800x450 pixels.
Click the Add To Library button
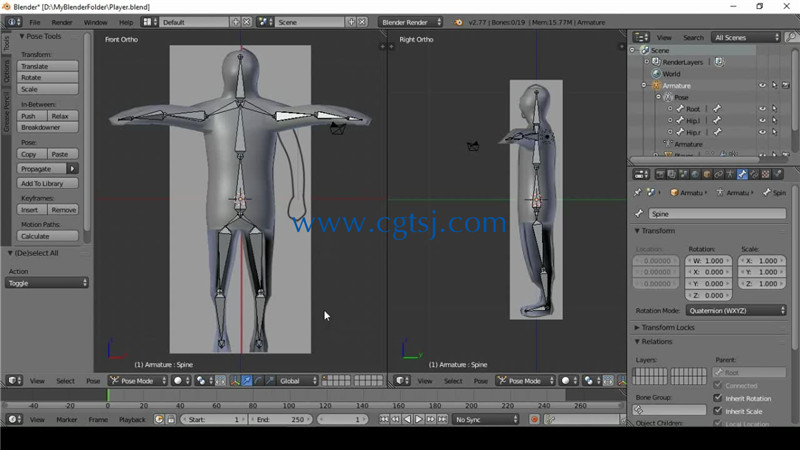47,183
